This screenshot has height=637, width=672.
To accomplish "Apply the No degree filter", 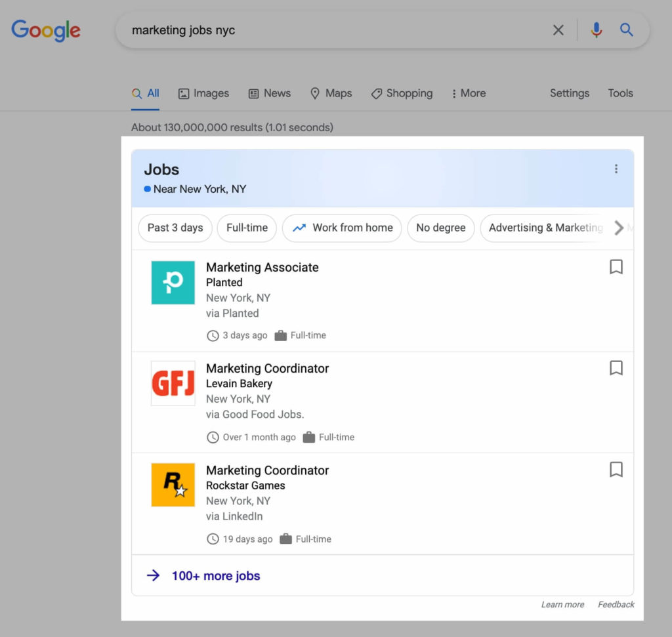I will point(441,228).
